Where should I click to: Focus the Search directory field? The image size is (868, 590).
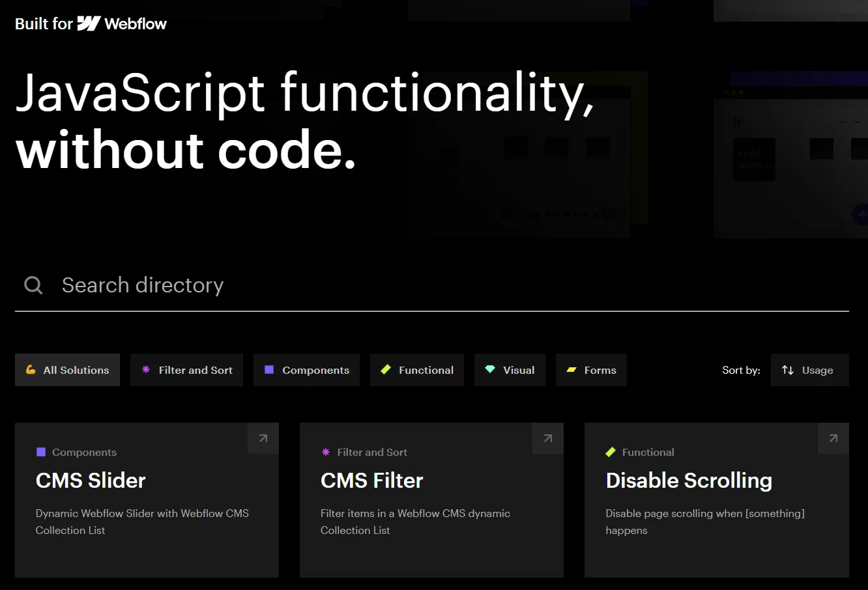pyautogui.click(x=432, y=285)
